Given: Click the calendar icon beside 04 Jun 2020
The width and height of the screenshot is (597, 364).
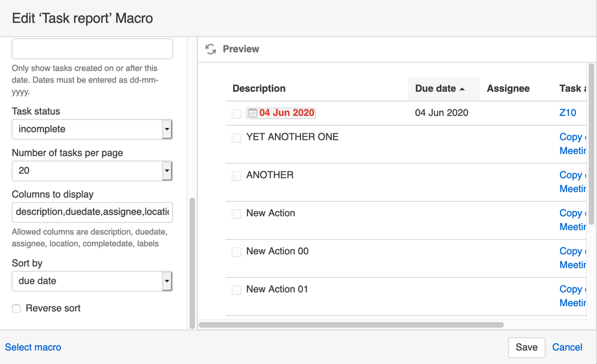Looking at the screenshot, I should tap(253, 113).
